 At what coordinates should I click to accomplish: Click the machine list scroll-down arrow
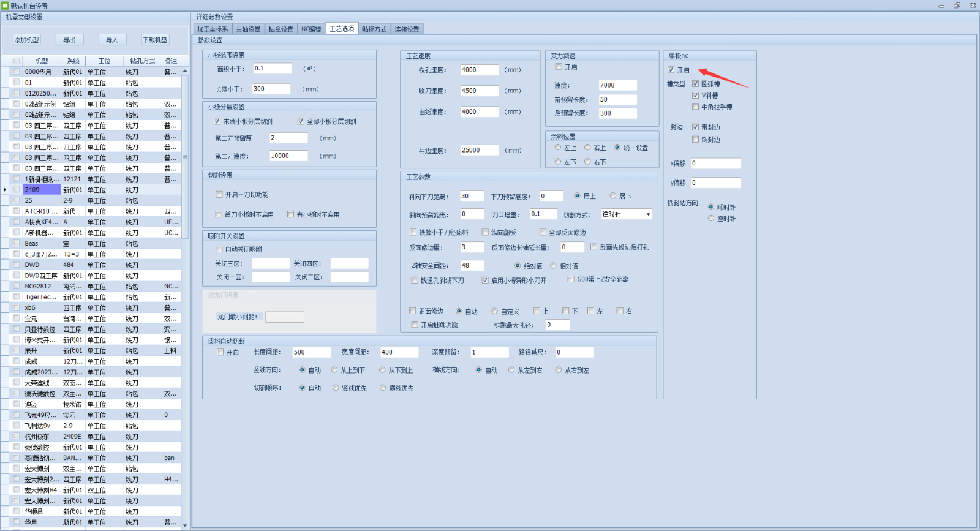[x=185, y=524]
